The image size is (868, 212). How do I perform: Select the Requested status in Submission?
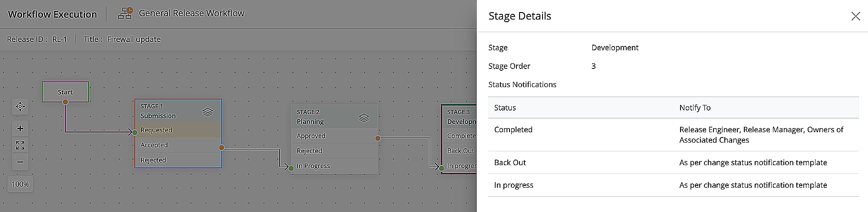pos(178,130)
